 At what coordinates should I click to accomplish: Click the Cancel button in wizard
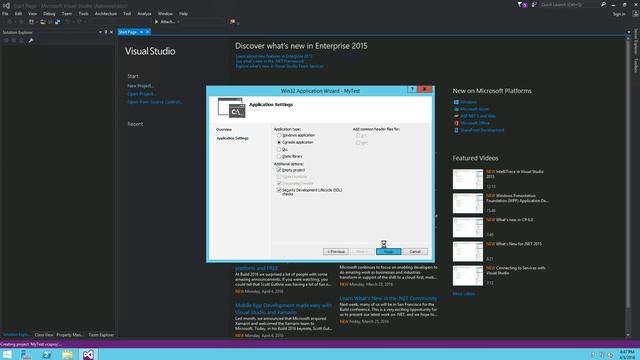click(415, 251)
